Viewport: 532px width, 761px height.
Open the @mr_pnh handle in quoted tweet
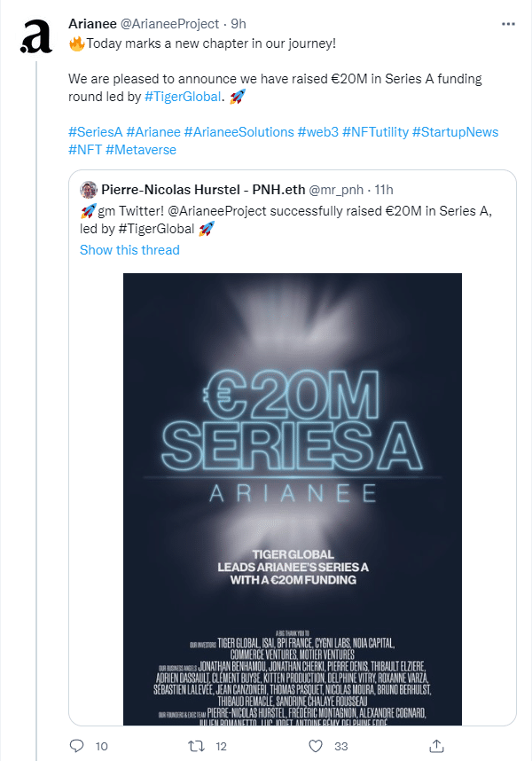(x=336, y=190)
